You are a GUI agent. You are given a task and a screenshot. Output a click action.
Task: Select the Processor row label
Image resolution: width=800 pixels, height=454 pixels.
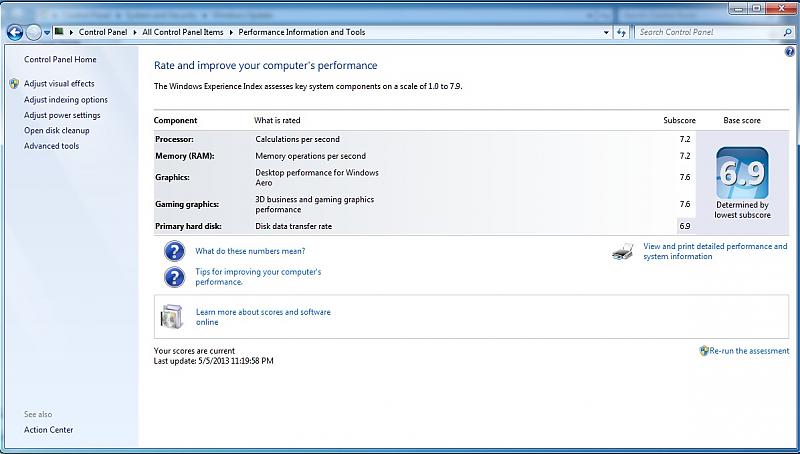(x=174, y=139)
